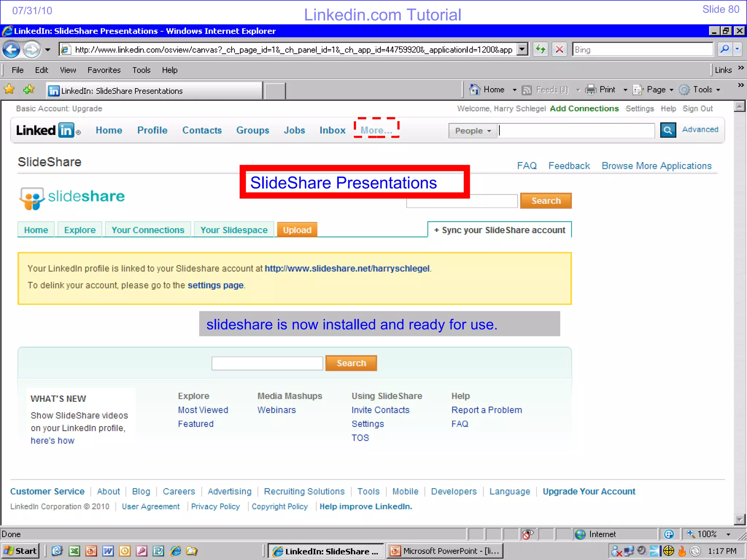
Task: Expand the Home button dropdown arrow
Action: (x=514, y=90)
